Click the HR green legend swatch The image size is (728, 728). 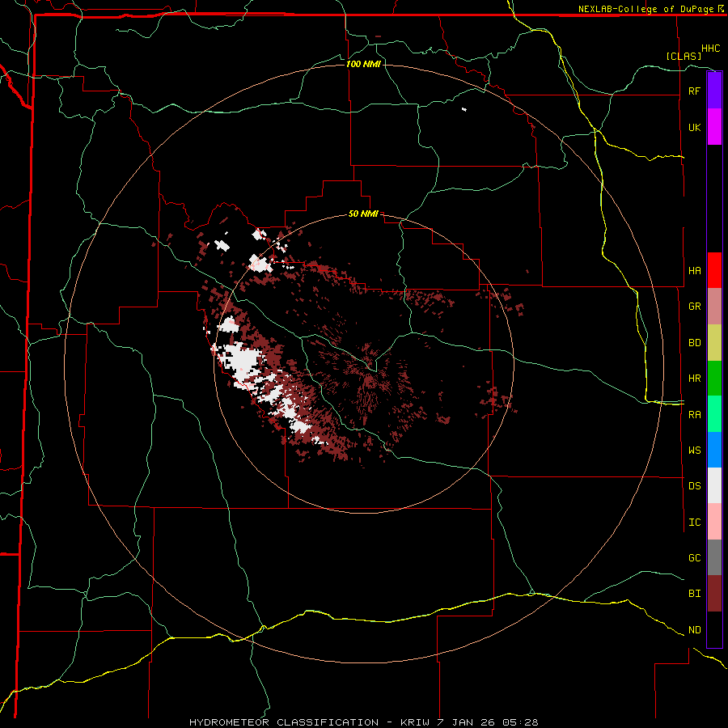pyautogui.click(x=714, y=379)
